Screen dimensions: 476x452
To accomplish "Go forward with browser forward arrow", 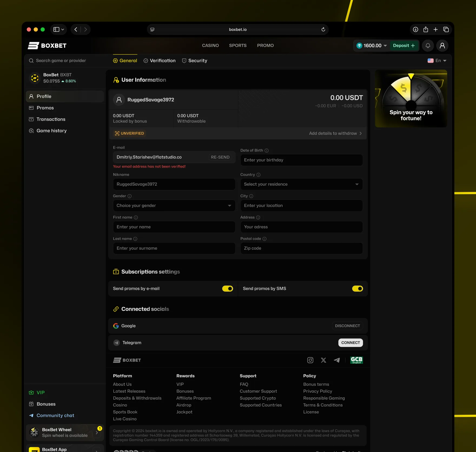I will click(85, 30).
